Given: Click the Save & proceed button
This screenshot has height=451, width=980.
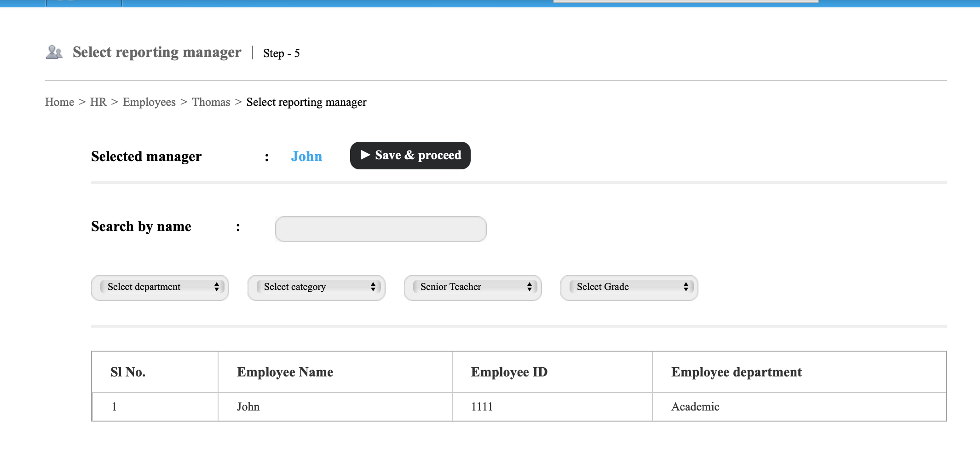Looking at the screenshot, I should pyautogui.click(x=410, y=156).
